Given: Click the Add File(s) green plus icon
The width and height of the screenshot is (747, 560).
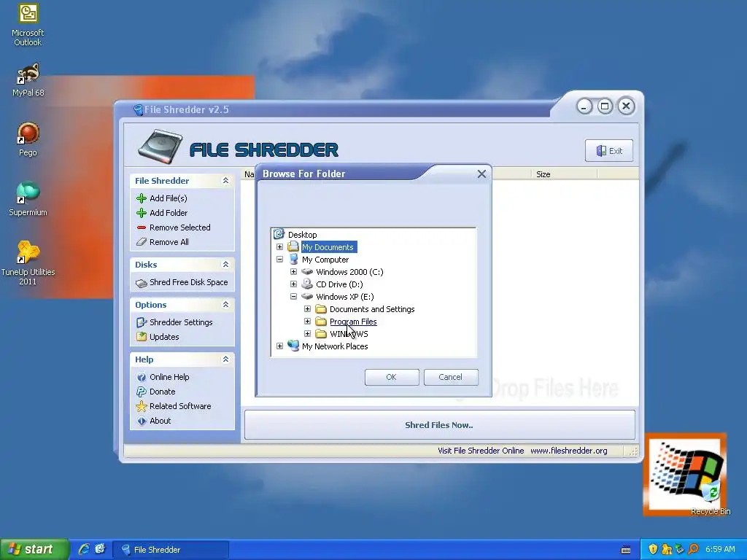Looking at the screenshot, I should click(x=141, y=198).
